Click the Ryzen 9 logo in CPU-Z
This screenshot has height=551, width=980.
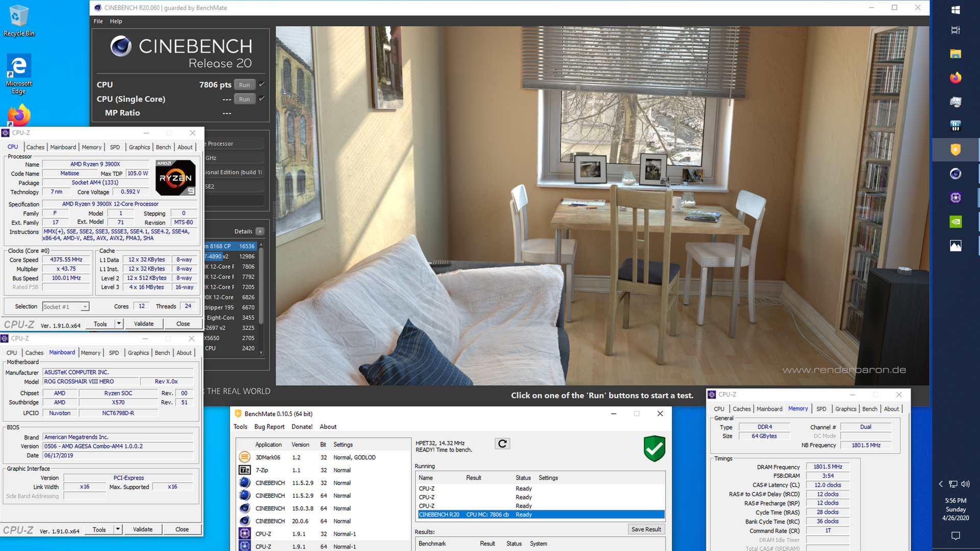tap(175, 178)
